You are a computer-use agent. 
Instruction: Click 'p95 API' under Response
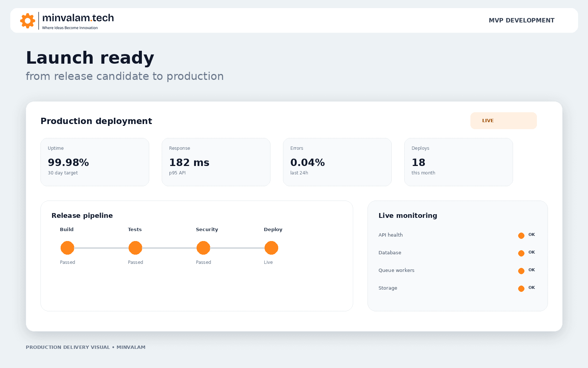point(177,173)
